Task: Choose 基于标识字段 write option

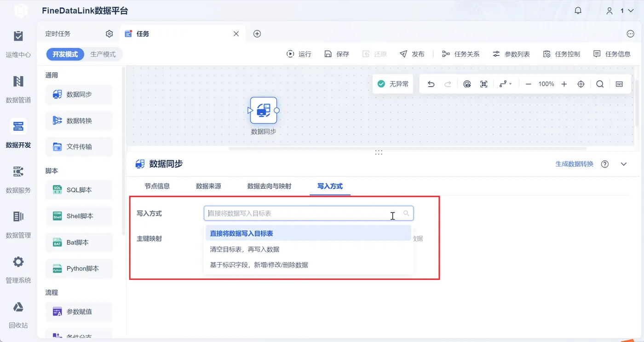Action: click(259, 265)
